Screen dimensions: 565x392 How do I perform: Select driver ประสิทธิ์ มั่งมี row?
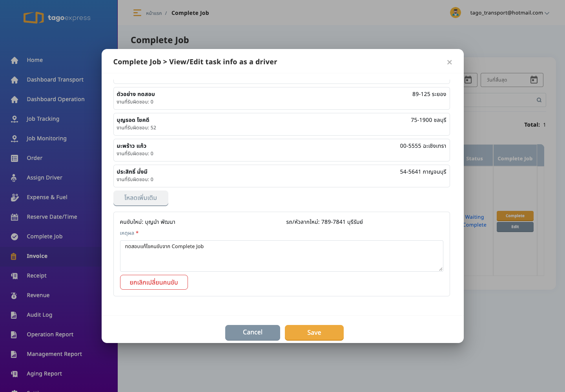point(282,176)
